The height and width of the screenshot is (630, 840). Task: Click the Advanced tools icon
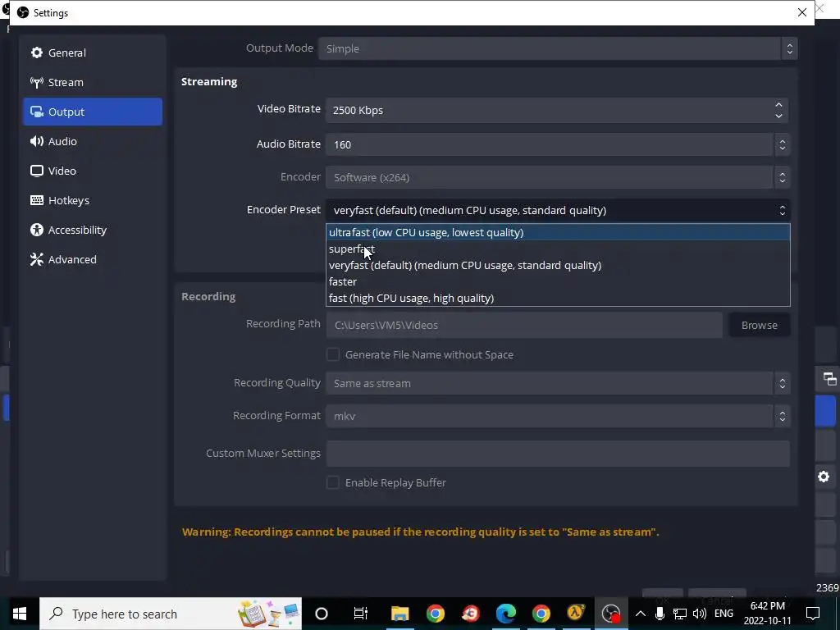point(36,259)
